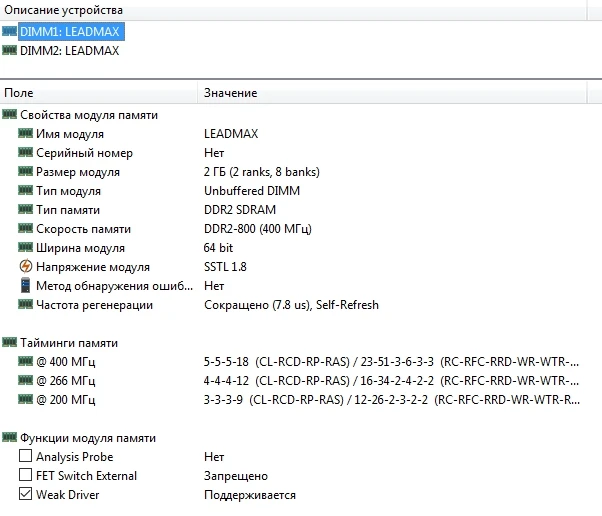The image size is (602, 516).
Task: Click the Unbuffered DIMM value
Action: 252,191
